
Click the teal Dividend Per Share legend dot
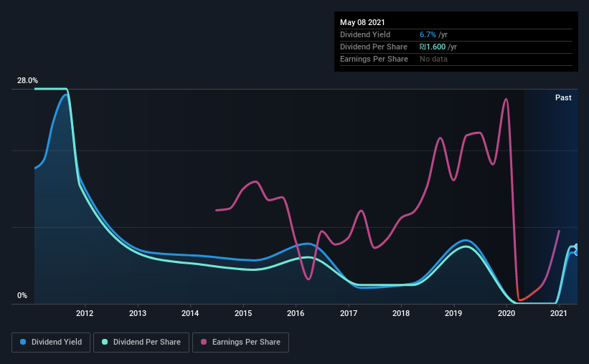pos(105,342)
